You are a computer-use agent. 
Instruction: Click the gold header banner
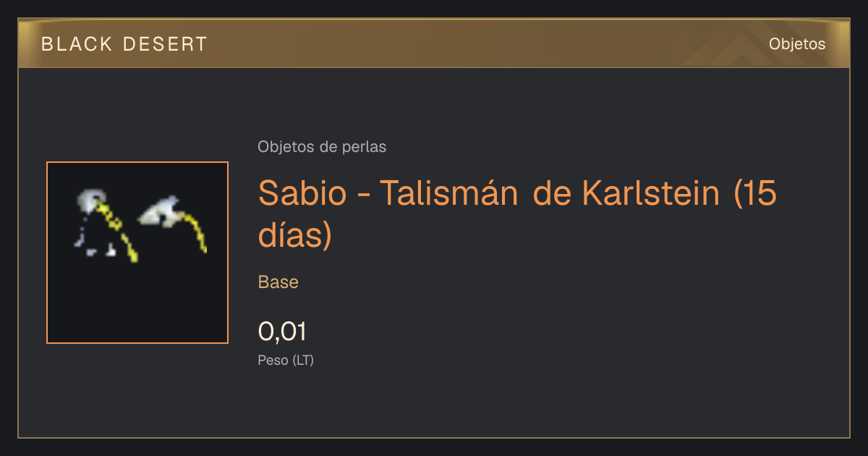pyautogui.click(x=434, y=43)
